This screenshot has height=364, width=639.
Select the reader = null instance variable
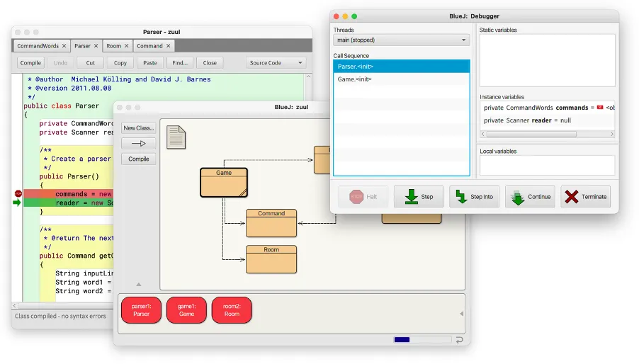pos(548,120)
